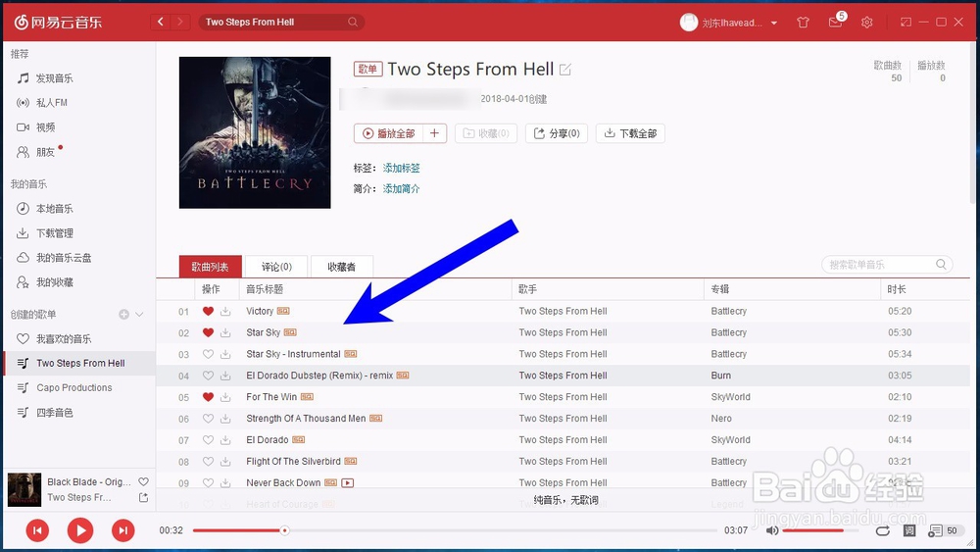Share the currently playing track icon
This screenshot has height=552, width=980.
[x=143, y=498]
